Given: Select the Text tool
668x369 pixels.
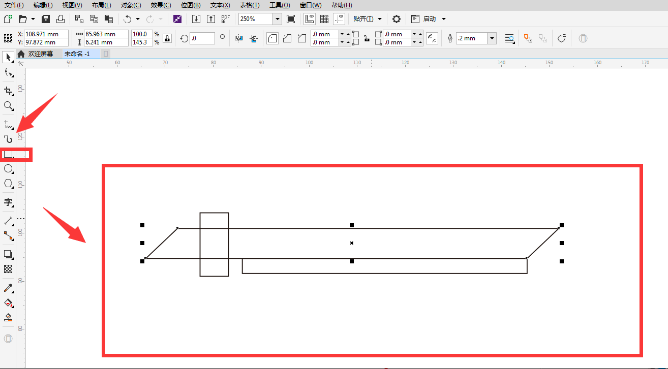Looking at the screenshot, I should point(9,202).
